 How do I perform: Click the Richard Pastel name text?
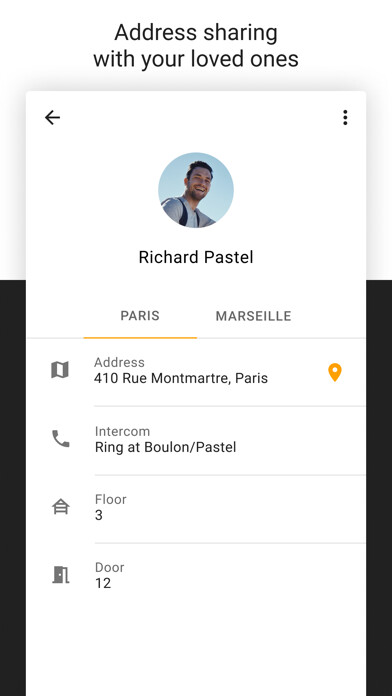pos(196,257)
